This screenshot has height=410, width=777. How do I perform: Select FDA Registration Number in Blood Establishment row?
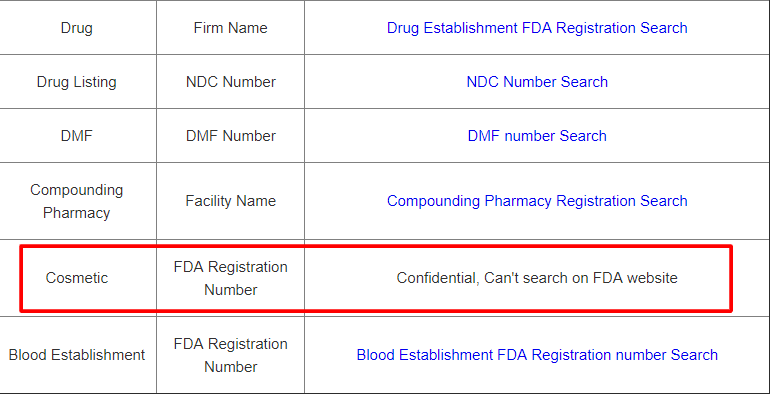[x=230, y=355]
